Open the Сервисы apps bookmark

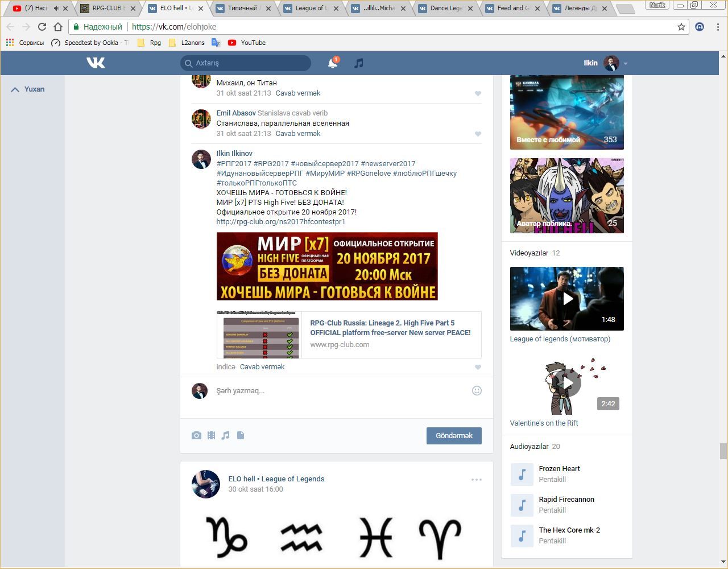pos(25,43)
